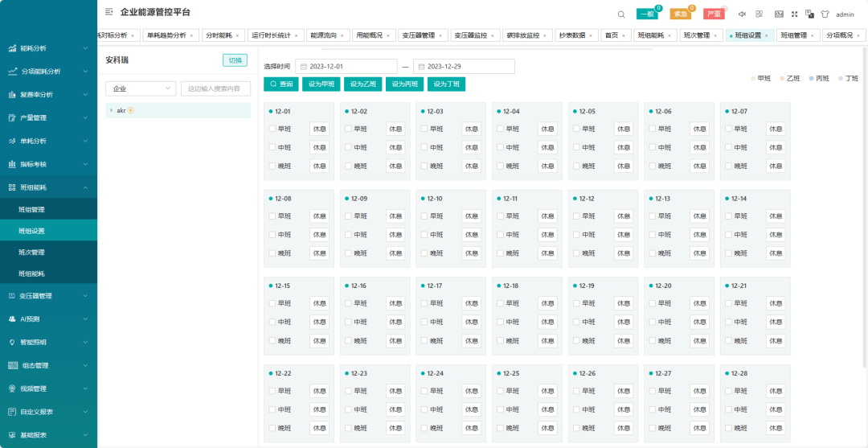Collapse the sidebar with the hamburger icon
The image size is (868, 448).
tap(109, 12)
